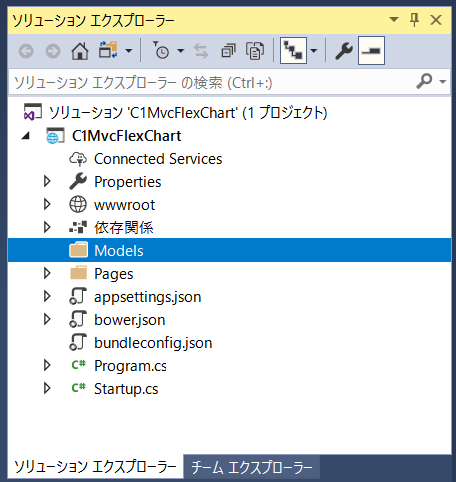Click the dependencies icon beside 依存関係

(78, 227)
